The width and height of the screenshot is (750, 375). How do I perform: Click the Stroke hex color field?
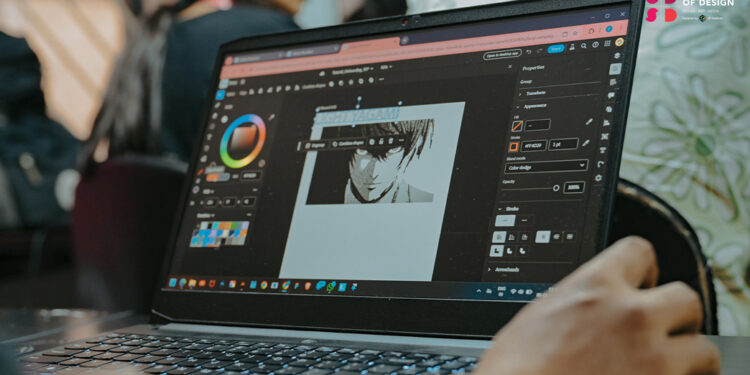tap(534, 145)
